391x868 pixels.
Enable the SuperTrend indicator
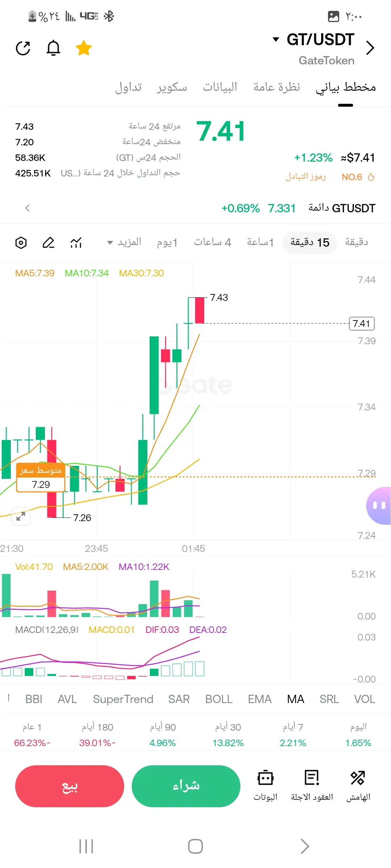coord(123,699)
